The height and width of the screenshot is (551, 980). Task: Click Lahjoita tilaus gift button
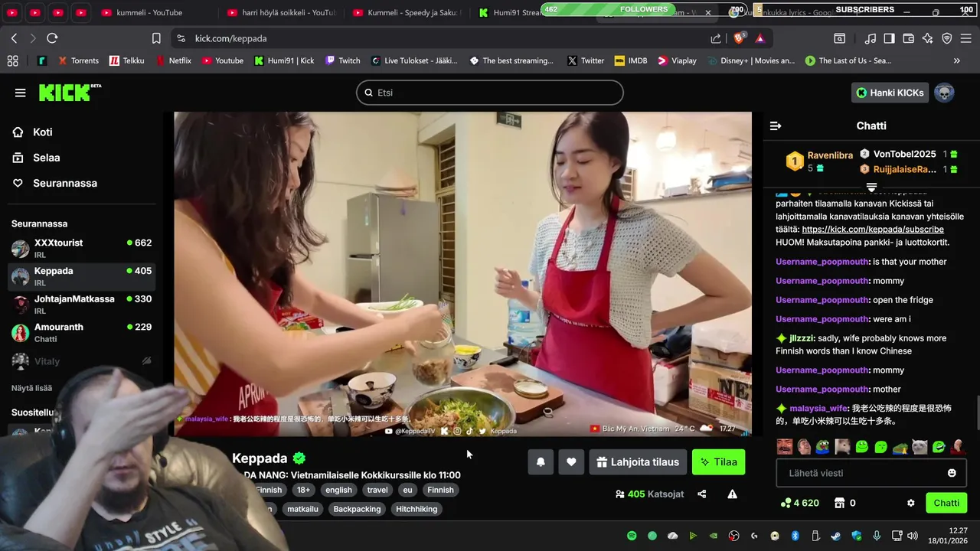637,462
